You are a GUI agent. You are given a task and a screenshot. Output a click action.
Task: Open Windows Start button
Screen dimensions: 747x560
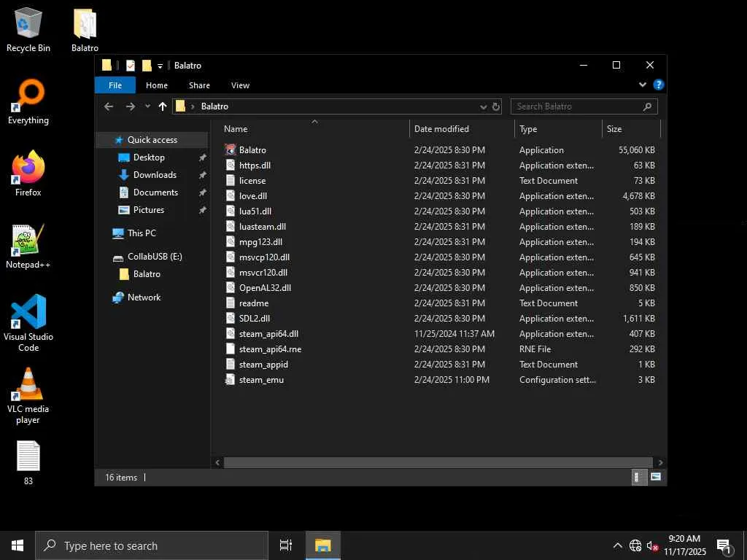[x=18, y=545]
